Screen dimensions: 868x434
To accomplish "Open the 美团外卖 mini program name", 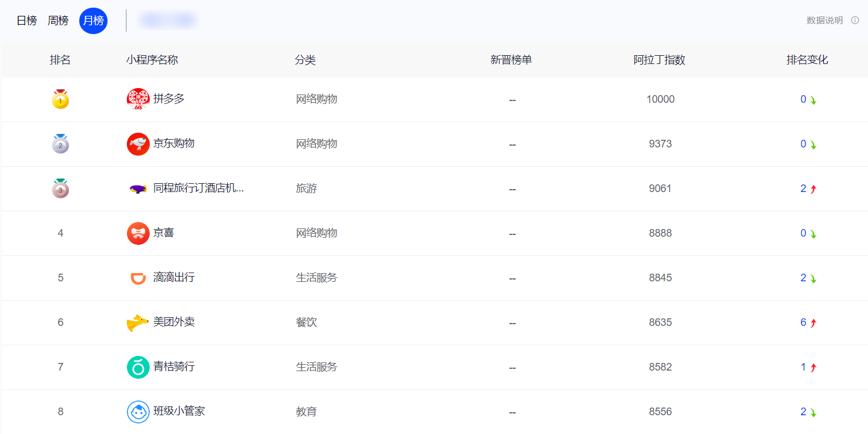I will (x=174, y=322).
